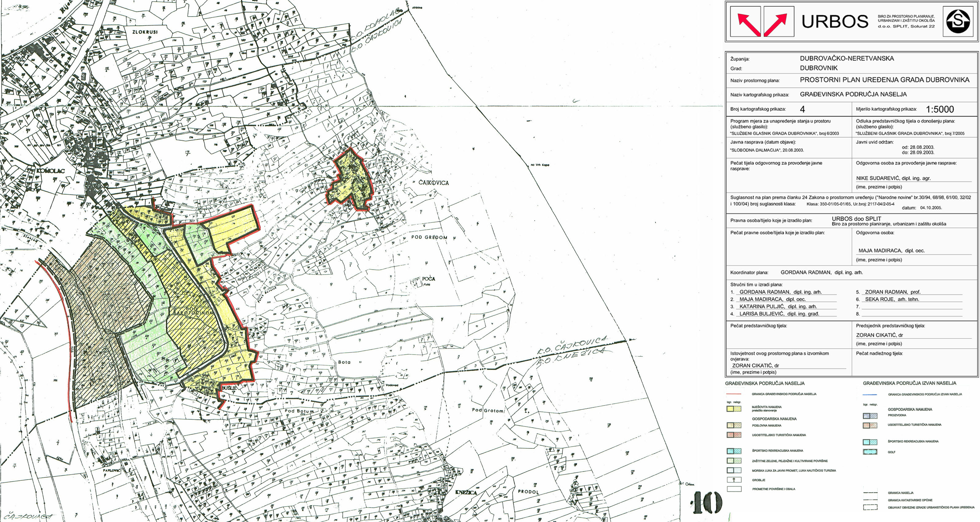Click the ZLOKRUSI place label on the map
Image resolution: width=980 pixels, height=522 pixels.
(145, 32)
